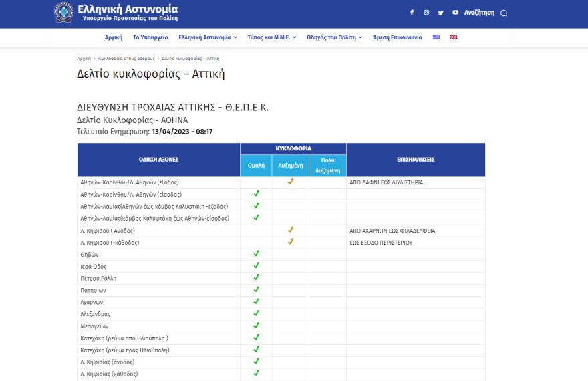The image size is (588, 381).
Task: Open the Facebook social icon
Action: 412,13
